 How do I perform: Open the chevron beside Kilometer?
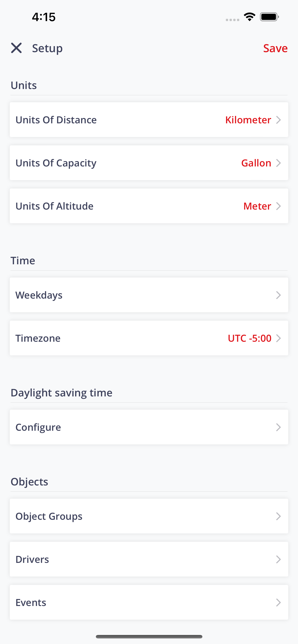tap(279, 120)
